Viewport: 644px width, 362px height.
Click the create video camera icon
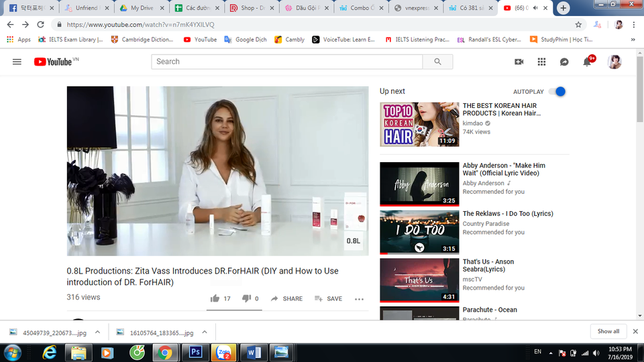point(519,62)
